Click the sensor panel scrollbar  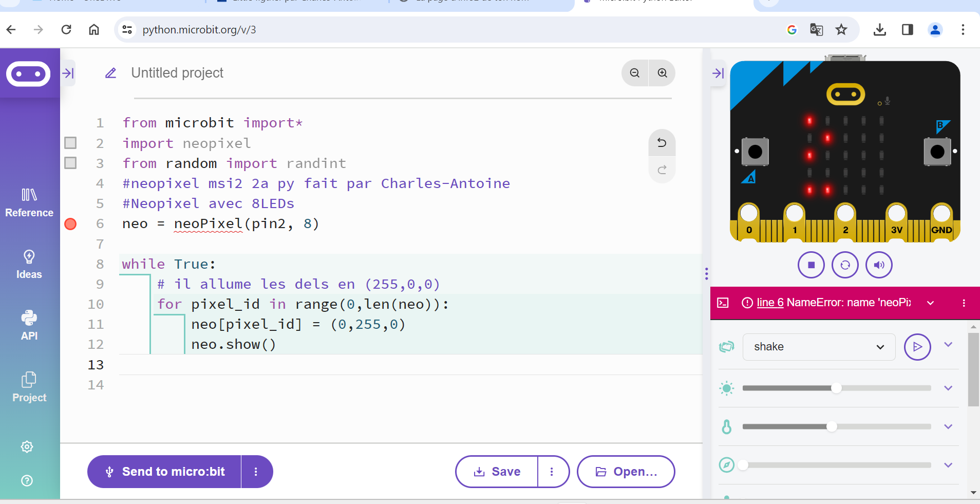(973, 369)
